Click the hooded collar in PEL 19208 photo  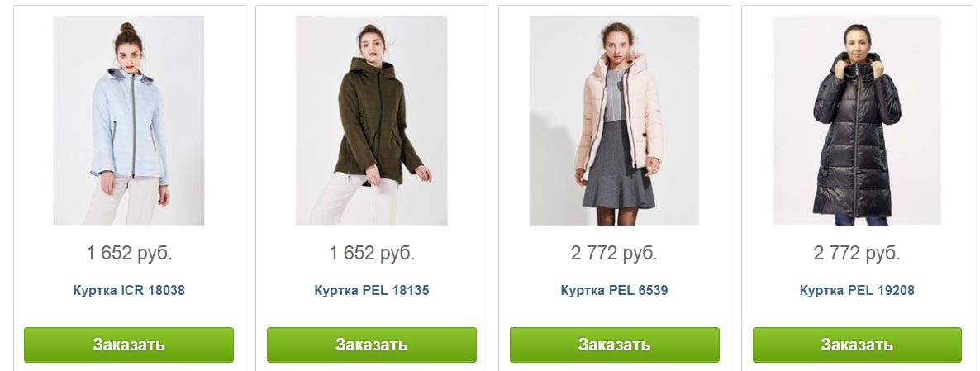857,64
